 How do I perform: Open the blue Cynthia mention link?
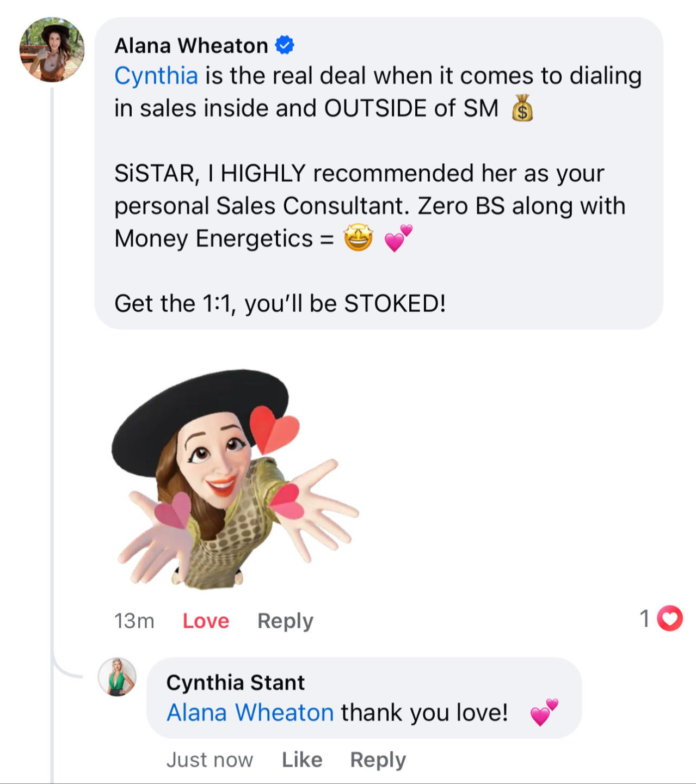pyautogui.click(x=156, y=76)
